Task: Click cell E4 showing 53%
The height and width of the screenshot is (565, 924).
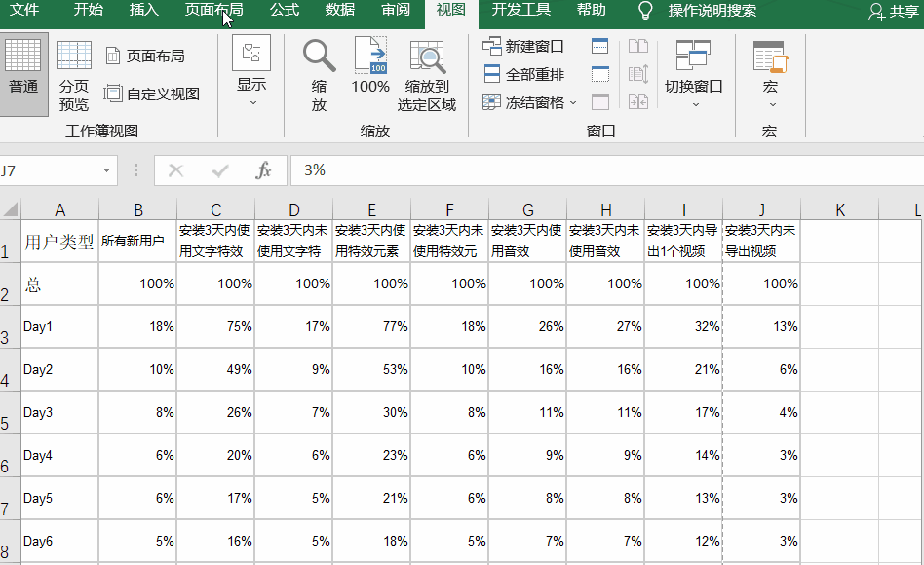Action: click(x=371, y=369)
